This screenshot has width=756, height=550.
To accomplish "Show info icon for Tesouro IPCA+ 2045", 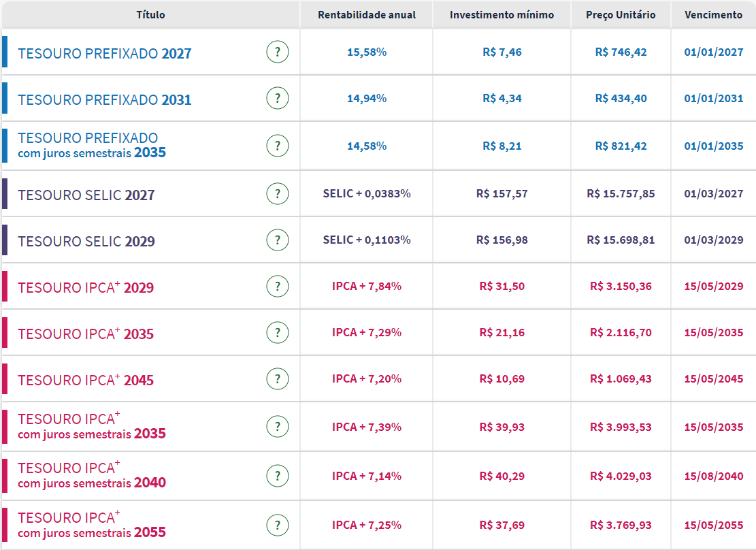I will click(277, 378).
